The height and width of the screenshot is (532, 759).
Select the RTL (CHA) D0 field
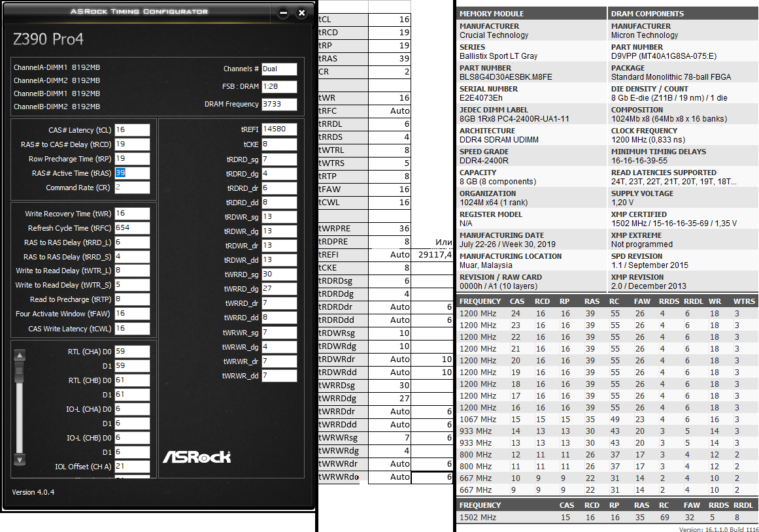[132, 352]
